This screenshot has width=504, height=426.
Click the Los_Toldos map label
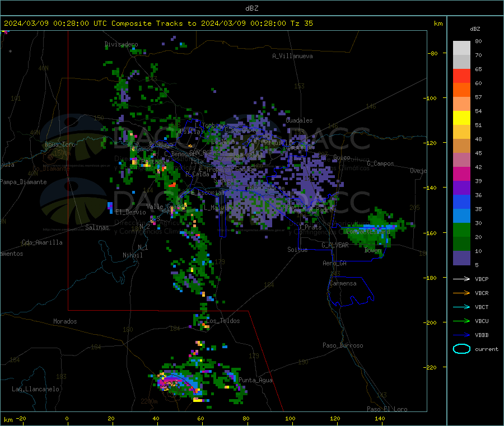tap(223, 321)
